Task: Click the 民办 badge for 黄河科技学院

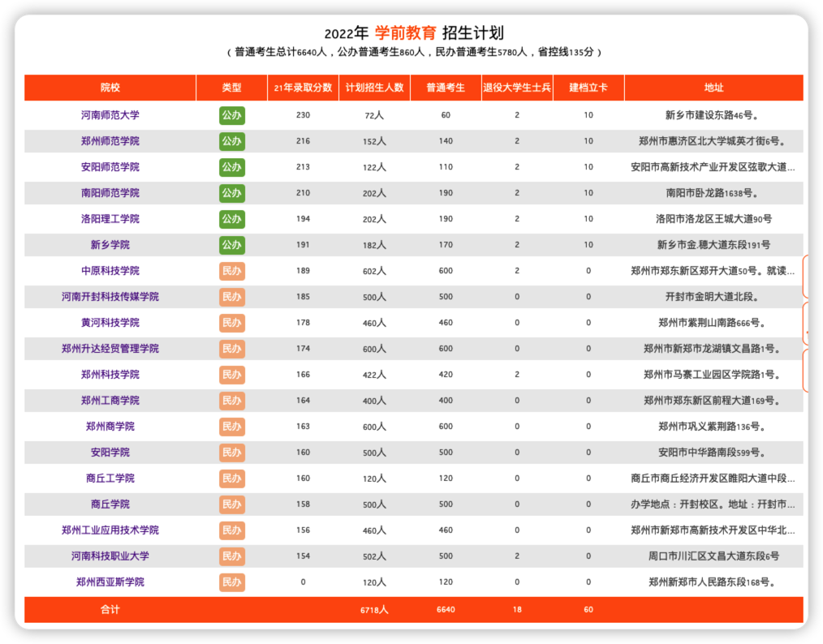Action: [x=231, y=323]
